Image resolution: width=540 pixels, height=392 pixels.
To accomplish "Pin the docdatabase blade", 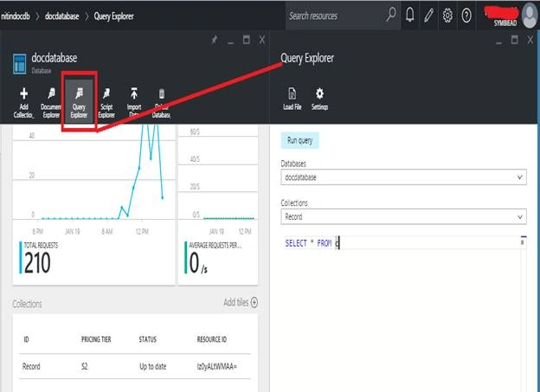I will (215, 40).
